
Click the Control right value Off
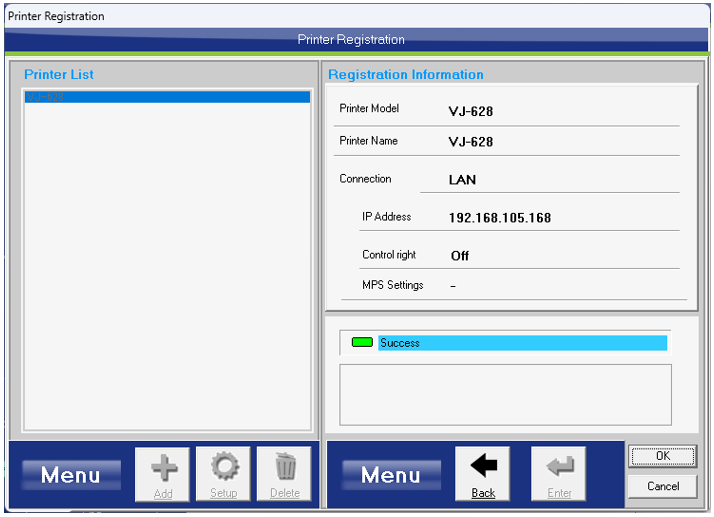[x=459, y=256]
